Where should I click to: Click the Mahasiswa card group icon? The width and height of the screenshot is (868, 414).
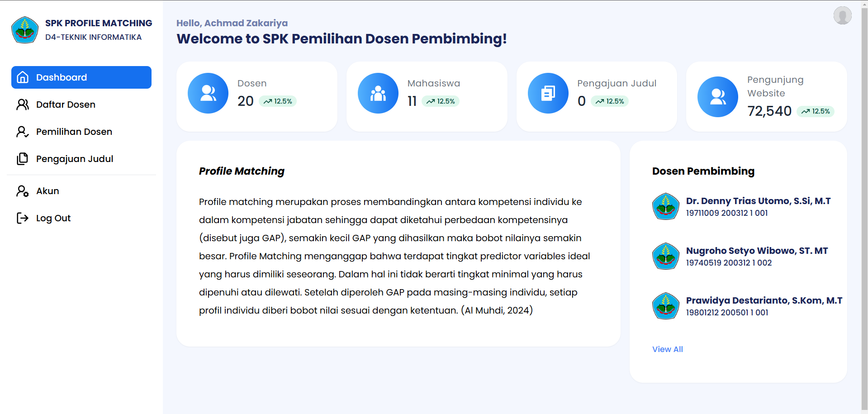pos(378,93)
